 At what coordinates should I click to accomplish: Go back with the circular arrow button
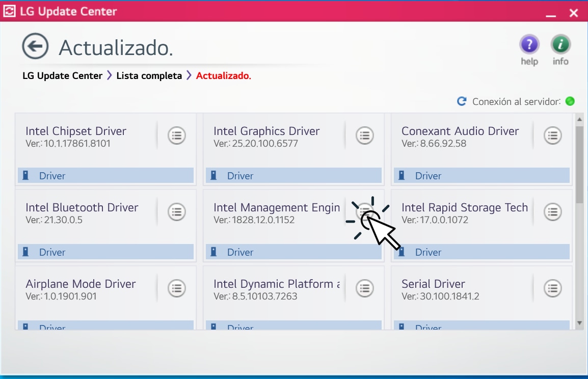tap(35, 46)
